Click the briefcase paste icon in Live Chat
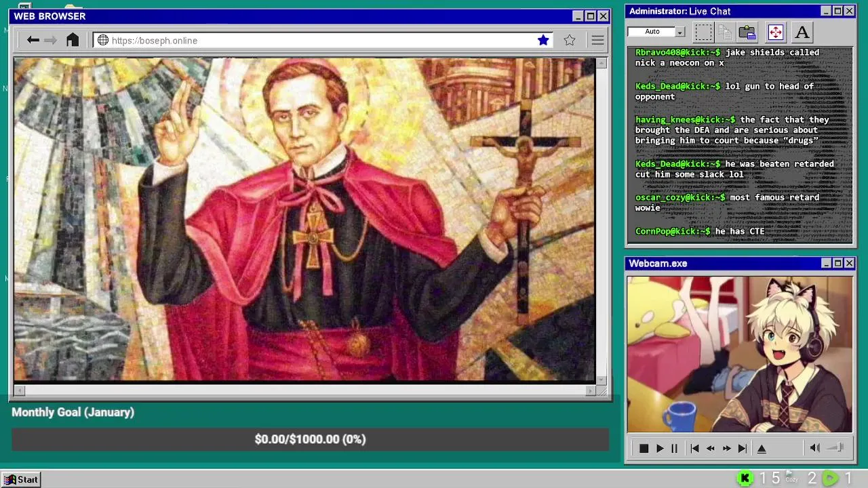The height and width of the screenshot is (488, 868). [747, 32]
